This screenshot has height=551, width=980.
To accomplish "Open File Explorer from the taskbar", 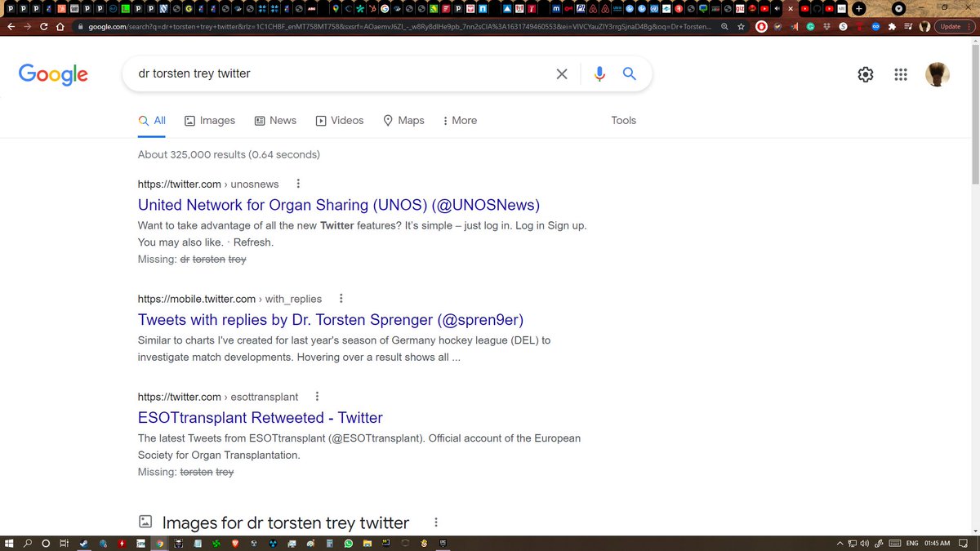I will pyautogui.click(x=367, y=543).
